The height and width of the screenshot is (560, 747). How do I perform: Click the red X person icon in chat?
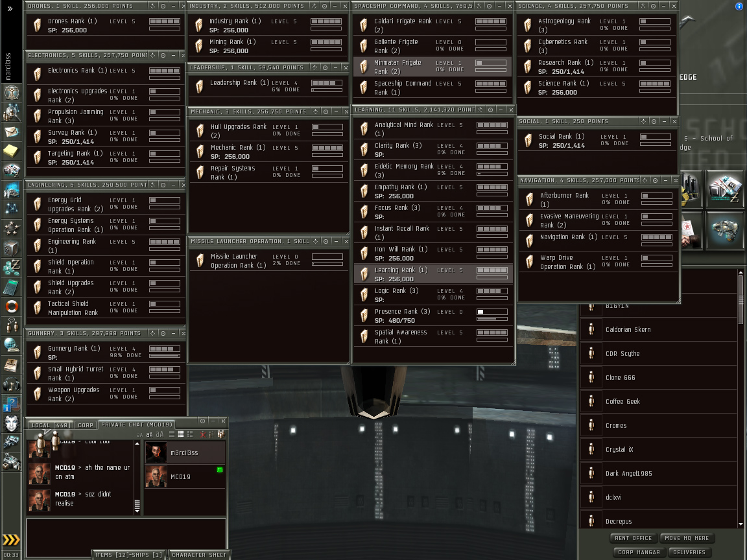pos(203,434)
